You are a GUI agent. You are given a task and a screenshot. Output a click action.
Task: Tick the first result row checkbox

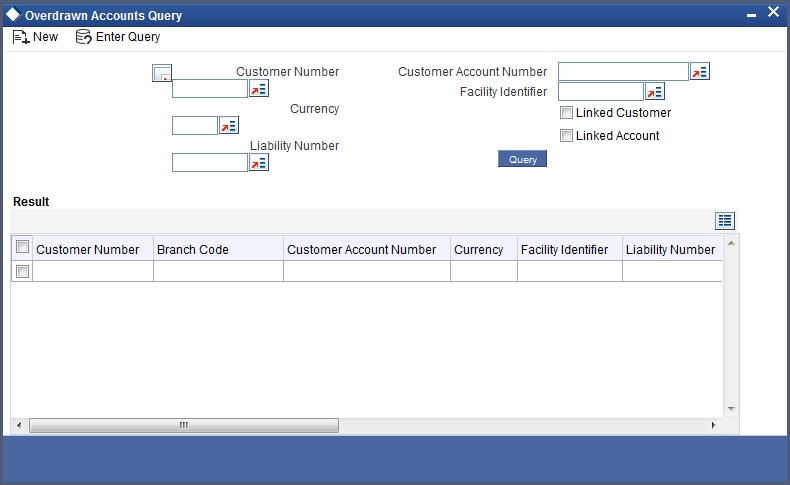[22, 271]
